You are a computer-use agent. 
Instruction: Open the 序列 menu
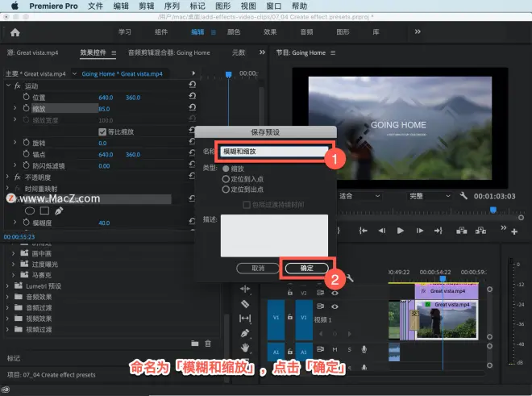coord(172,6)
